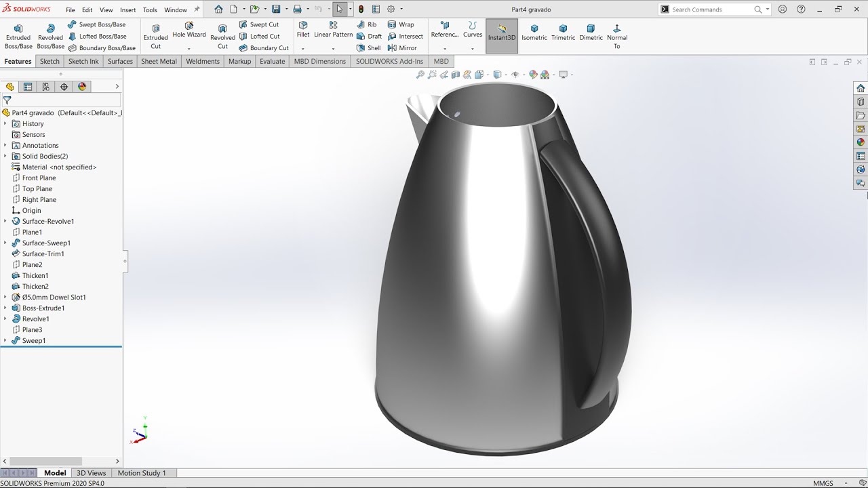Click the Wrap tool
868x488 pixels.
tap(401, 24)
